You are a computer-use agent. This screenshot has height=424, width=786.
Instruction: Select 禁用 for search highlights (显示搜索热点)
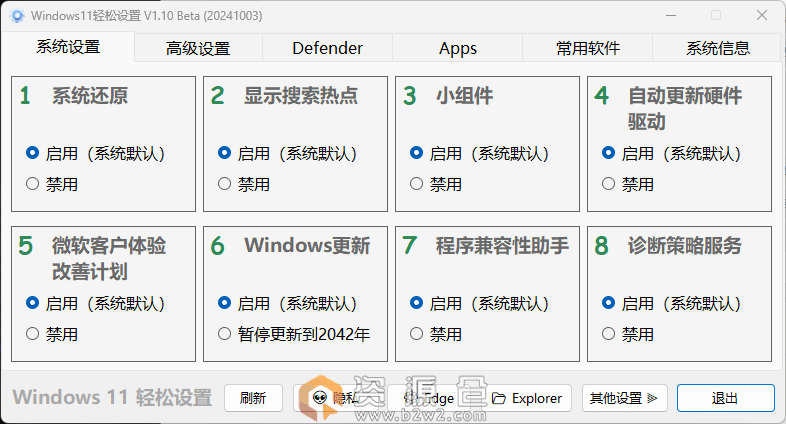pos(225,184)
